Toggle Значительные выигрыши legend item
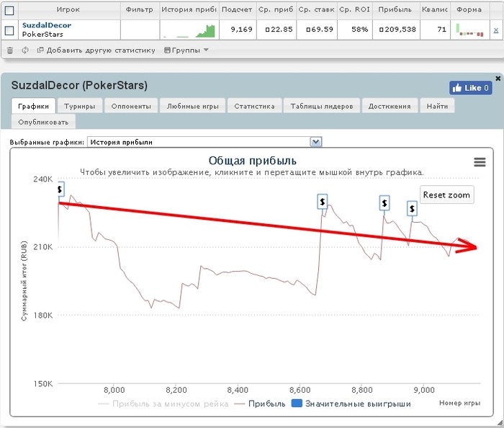The width and height of the screenshot is (504, 428). tap(351, 404)
